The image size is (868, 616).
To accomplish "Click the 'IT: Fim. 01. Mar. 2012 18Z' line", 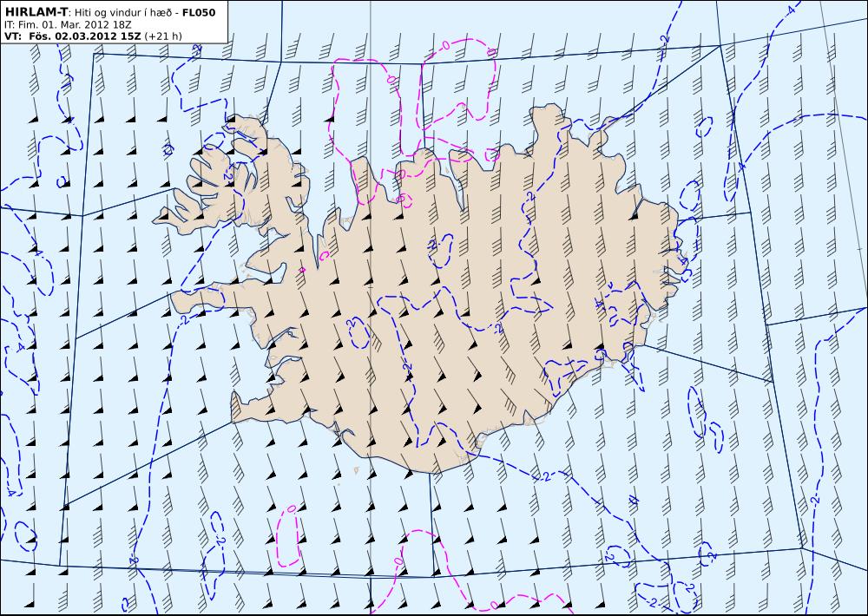I will (x=67, y=25).
